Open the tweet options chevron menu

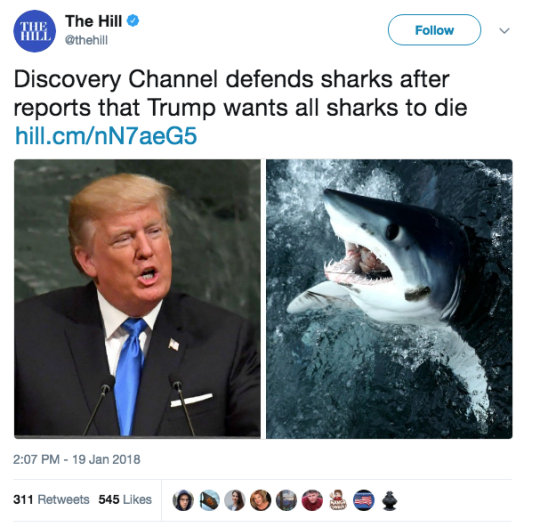[505, 31]
